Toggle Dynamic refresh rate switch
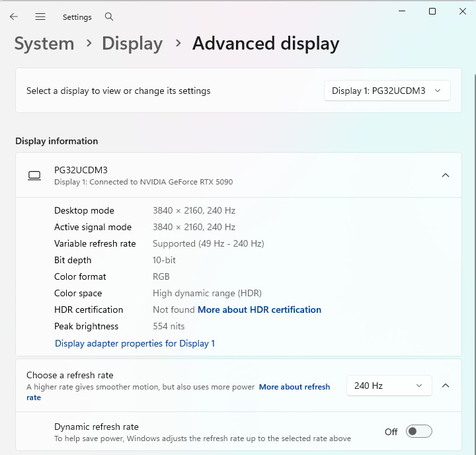This screenshot has height=455, width=476. (418, 431)
